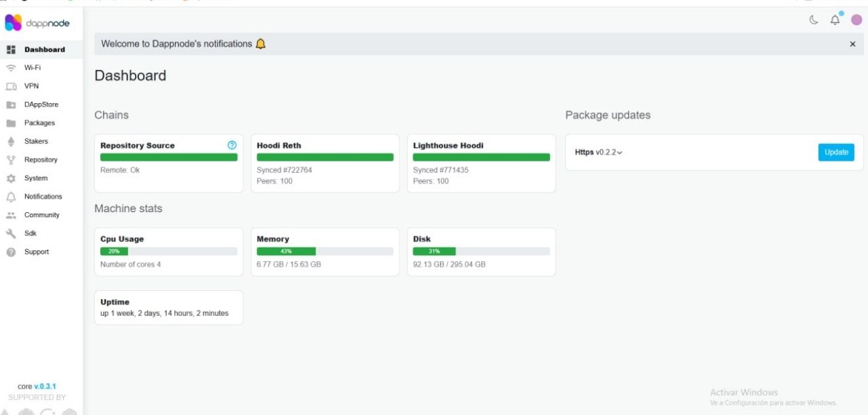Click the Uptime card duration text
868x415 pixels.
pyautogui.click(x=165, y=313)
